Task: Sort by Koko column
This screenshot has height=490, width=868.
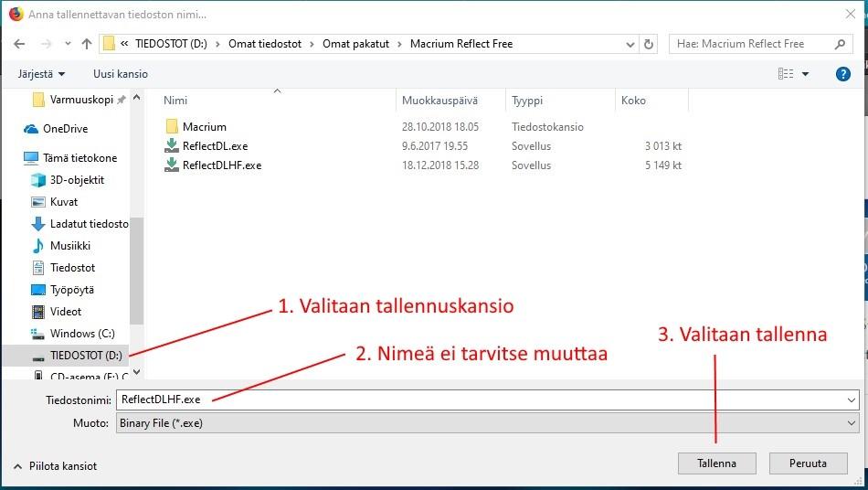Action: (x=633, y=101)
